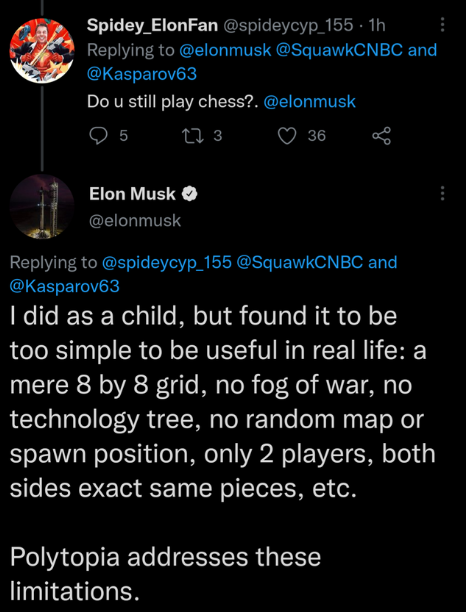Viewport: 466px width, 613px height.
Task: Click the gray @elonmusk handle below name
Action: coord(135,221)
